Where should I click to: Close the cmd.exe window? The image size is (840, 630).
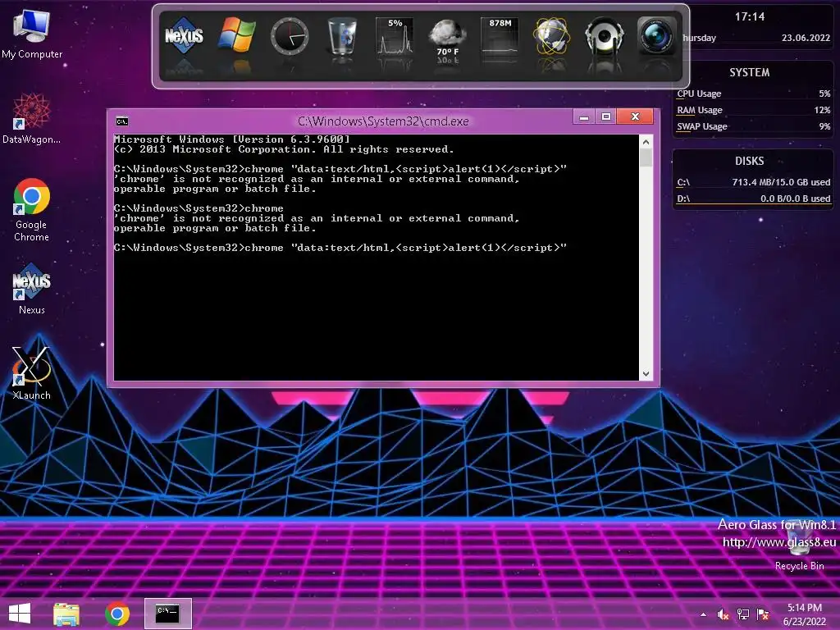point(636,116)
